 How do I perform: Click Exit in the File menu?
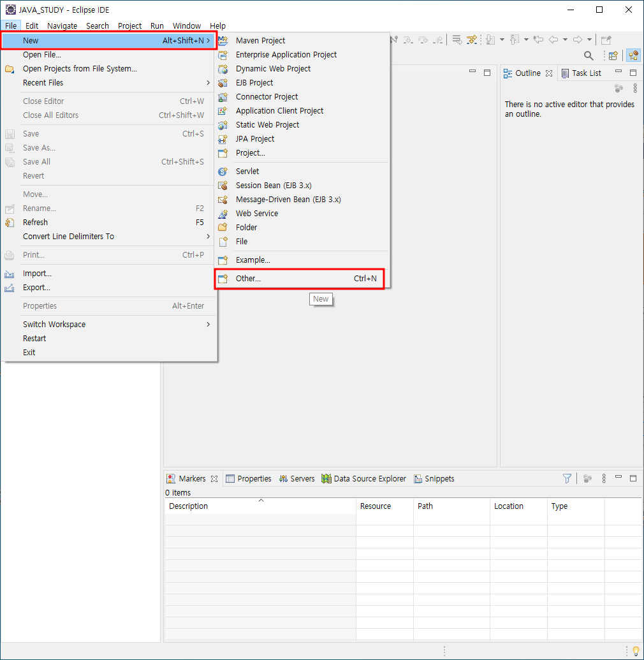[x=109, y=352]
